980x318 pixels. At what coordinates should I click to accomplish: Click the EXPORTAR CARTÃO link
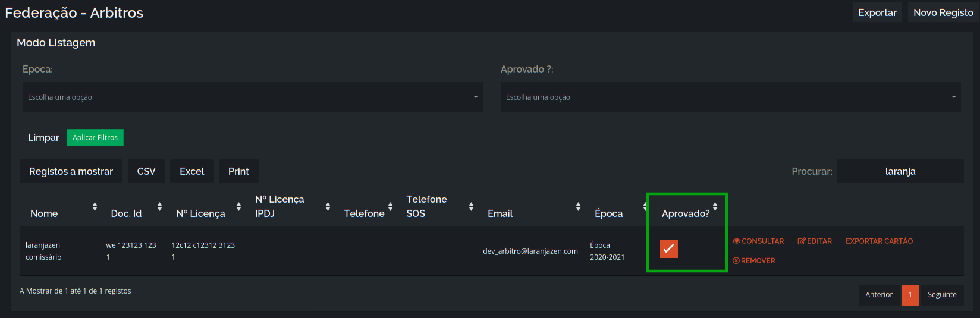click(x=879, y=241)
